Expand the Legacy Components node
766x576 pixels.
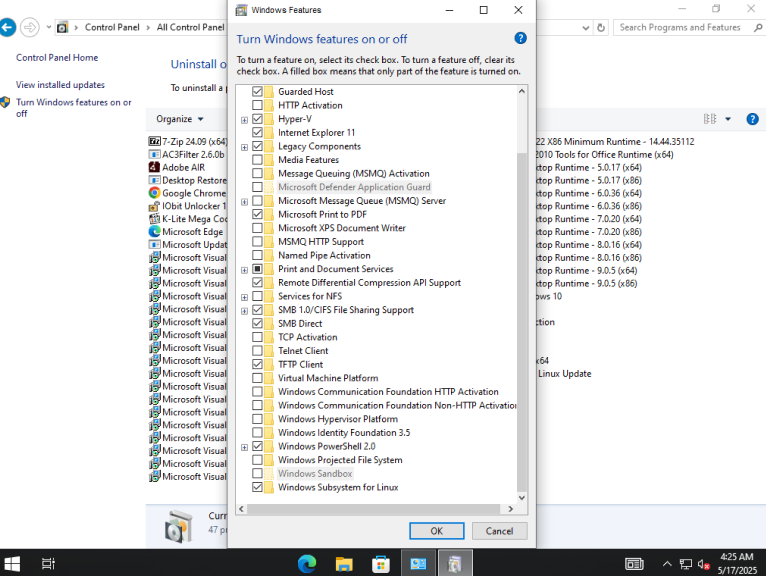pyautogui.click(x=244, y=147)
